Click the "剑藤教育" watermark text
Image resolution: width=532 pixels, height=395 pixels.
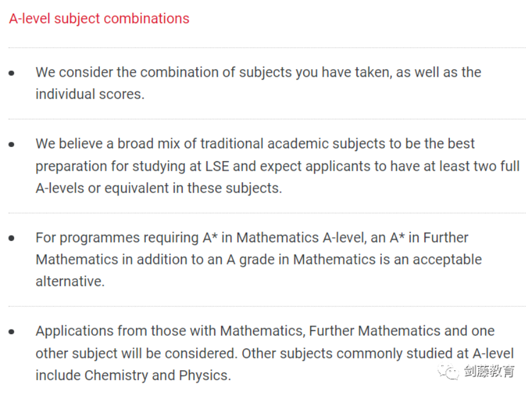pyautogui.click(x=489, y=372)
